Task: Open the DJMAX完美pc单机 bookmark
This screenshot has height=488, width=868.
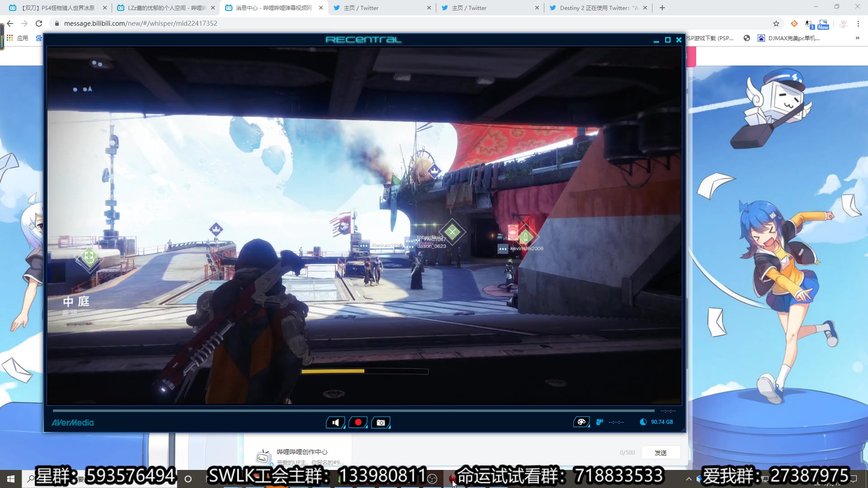Action: pos(789,38)
